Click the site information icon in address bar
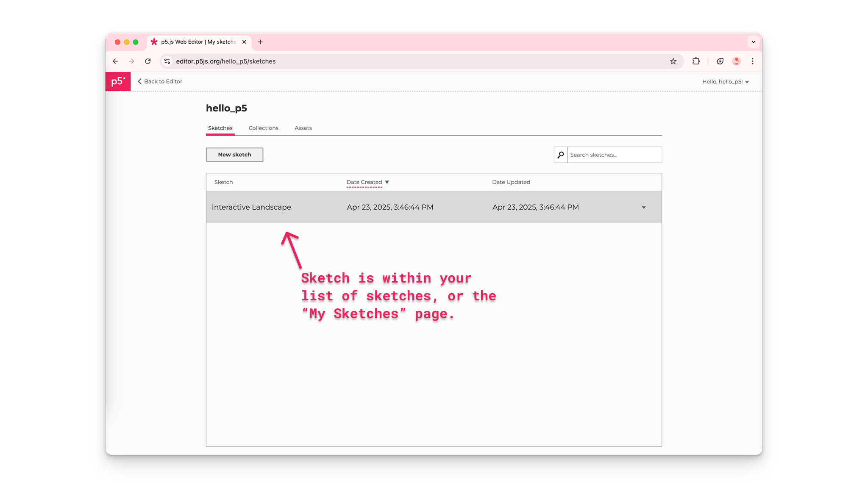The width and height of the screenshot is (868, 488). coord(167,61)
